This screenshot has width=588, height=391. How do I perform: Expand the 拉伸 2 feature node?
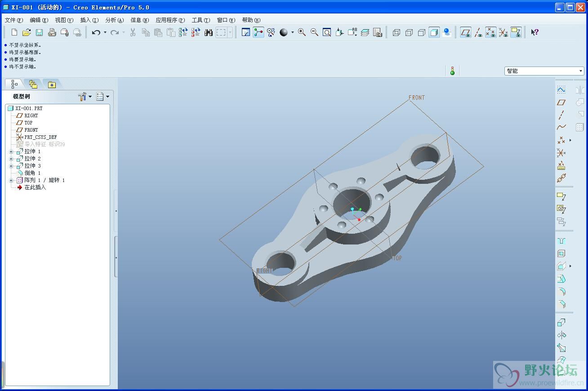(11, 159)
